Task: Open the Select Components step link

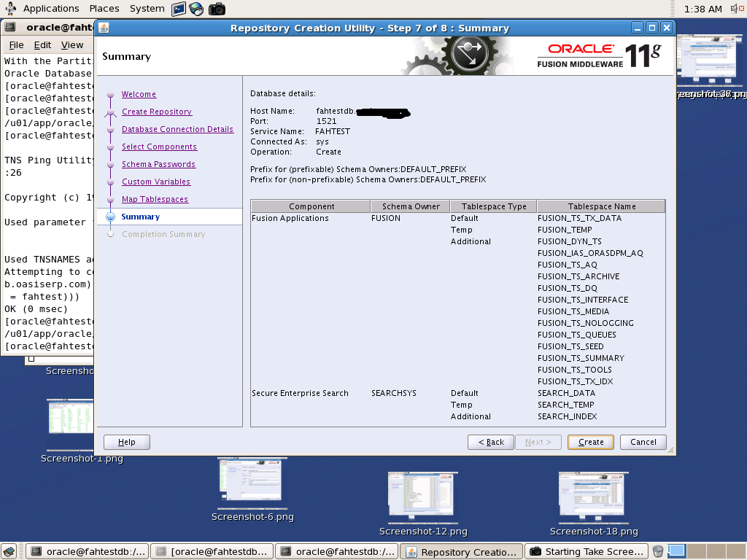Action: pos(160,147)
